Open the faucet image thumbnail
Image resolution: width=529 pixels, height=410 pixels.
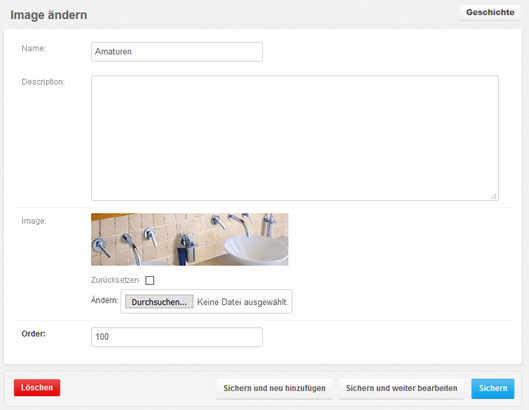pos(190,239)
